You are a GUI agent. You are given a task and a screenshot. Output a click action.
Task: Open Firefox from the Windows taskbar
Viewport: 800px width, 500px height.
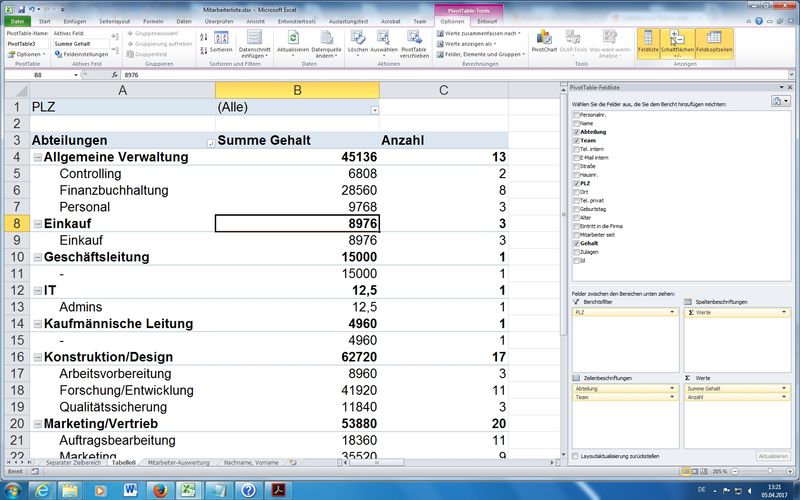click(x=159, y=490)
